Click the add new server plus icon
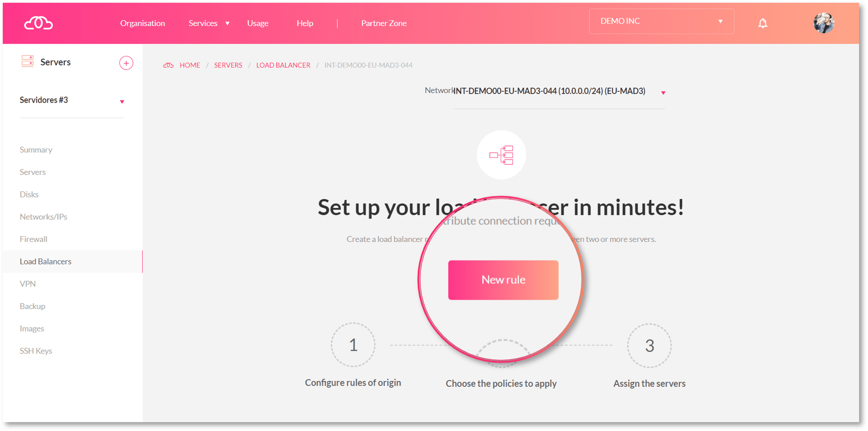This screenshot has width=868, height=431. 126,62
